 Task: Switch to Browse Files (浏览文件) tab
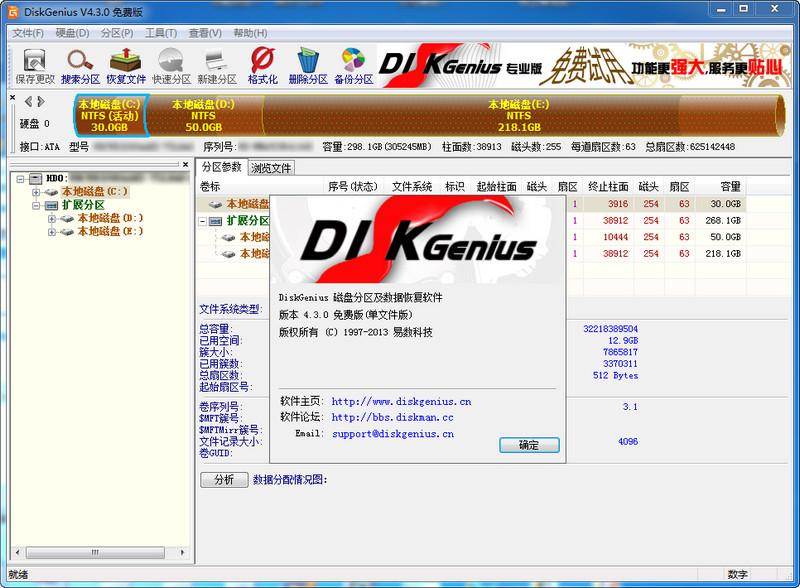(271, 168)
